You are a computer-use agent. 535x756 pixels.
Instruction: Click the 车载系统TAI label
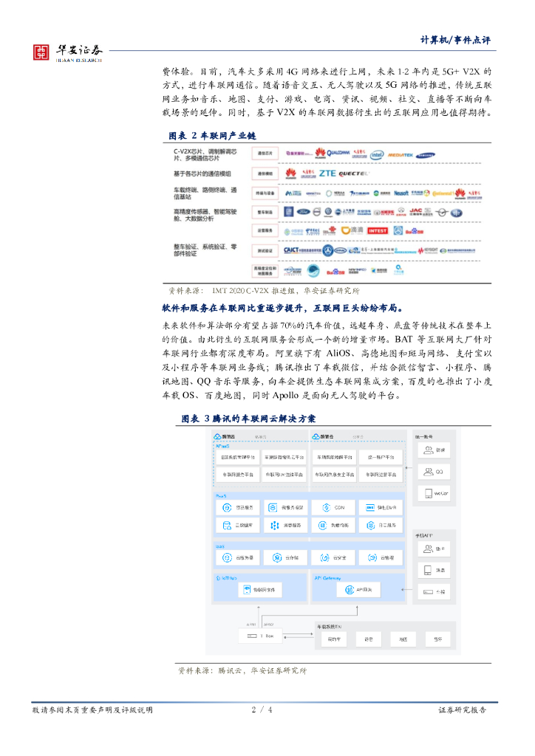329,626
